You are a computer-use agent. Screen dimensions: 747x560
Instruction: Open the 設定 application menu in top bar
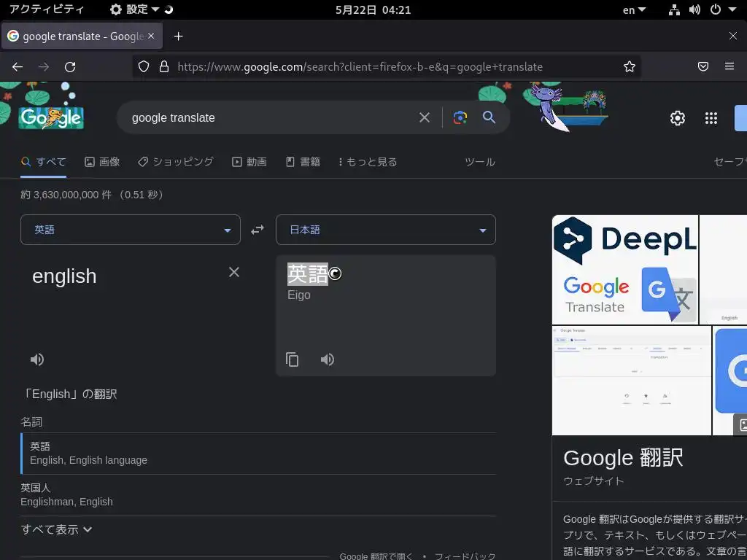[x=135, y=9]
